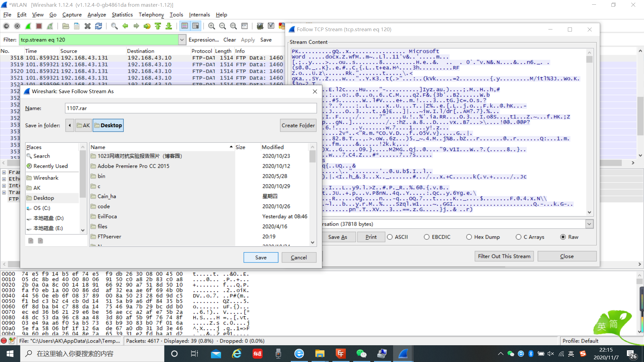Open the display filter history dropdown

tap(182, 40)
